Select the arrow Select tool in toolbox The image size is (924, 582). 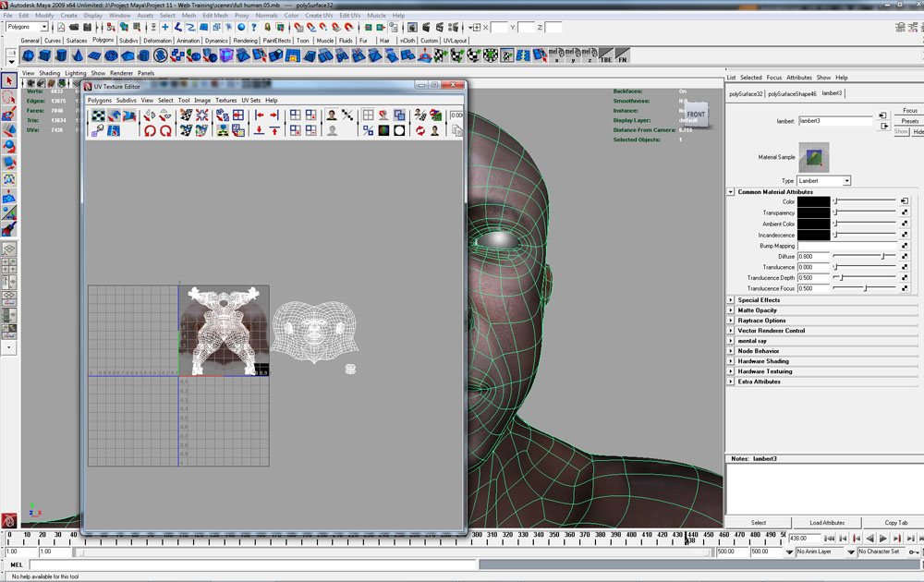pos(9,82)
